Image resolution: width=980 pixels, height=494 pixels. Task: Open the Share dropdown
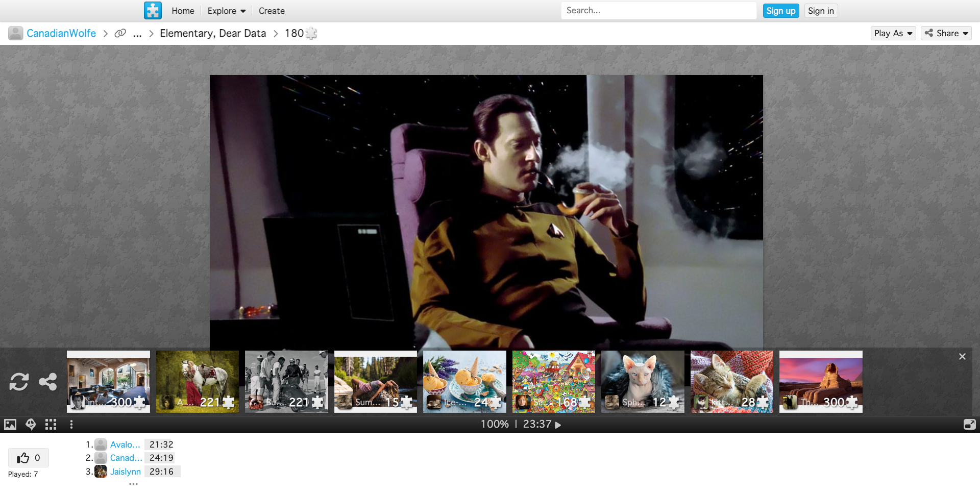(946, 33)
